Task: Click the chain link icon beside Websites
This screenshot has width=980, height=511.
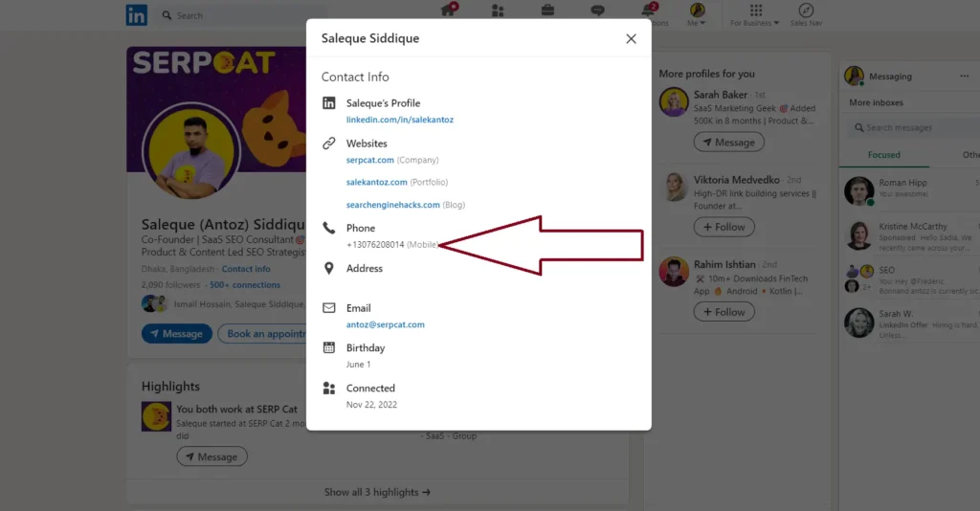Action: (x=329, y=143)
